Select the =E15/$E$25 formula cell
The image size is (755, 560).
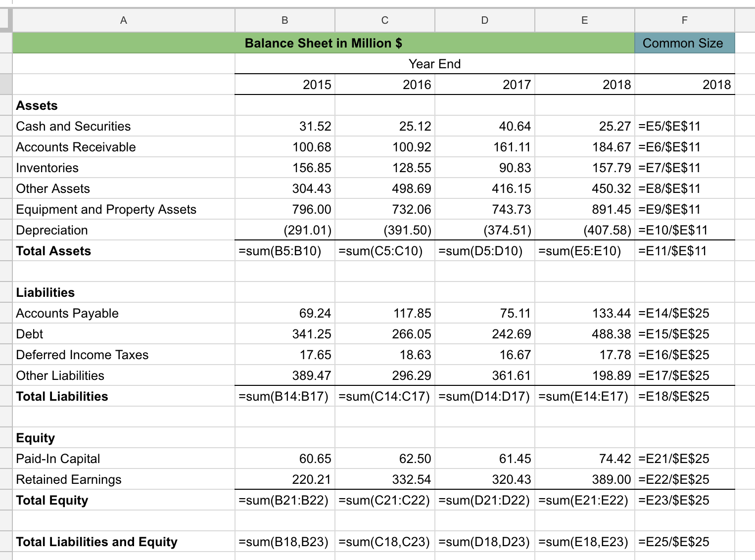685,334
